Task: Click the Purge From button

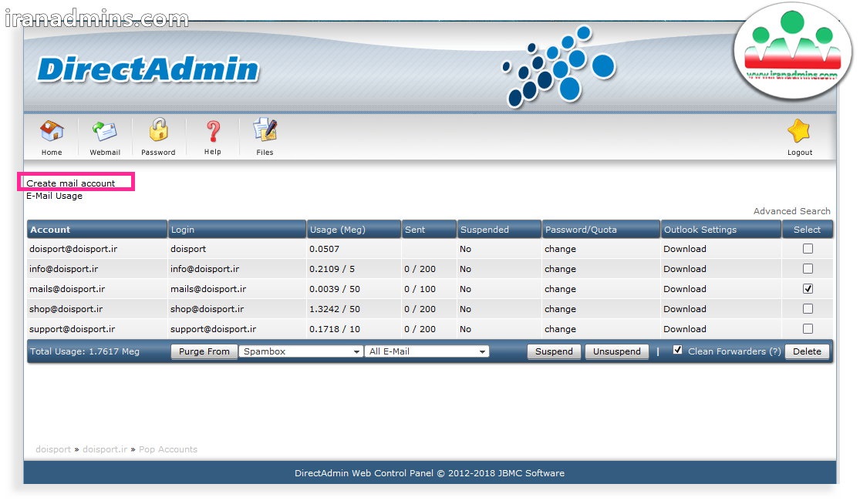Action: [204, 351]
